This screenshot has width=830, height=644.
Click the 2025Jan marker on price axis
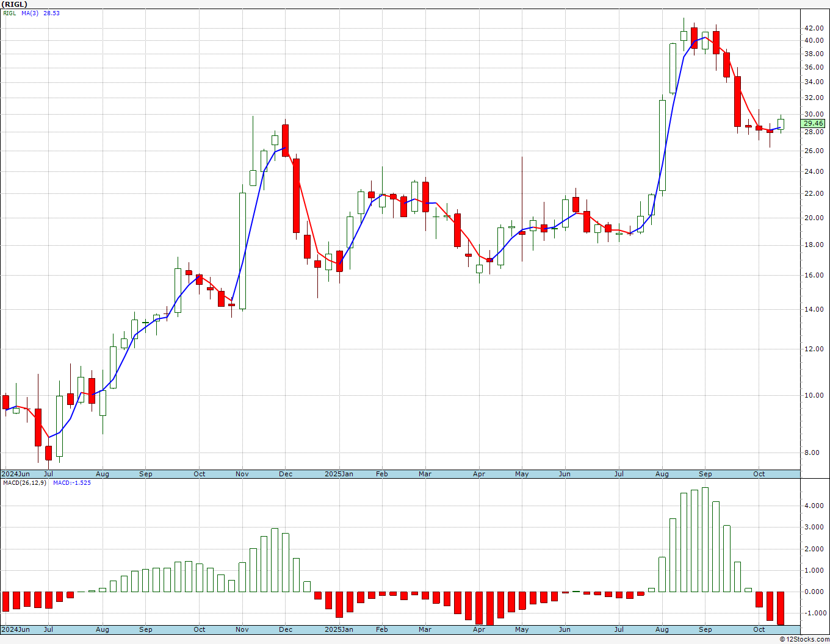tap(339, 474)
